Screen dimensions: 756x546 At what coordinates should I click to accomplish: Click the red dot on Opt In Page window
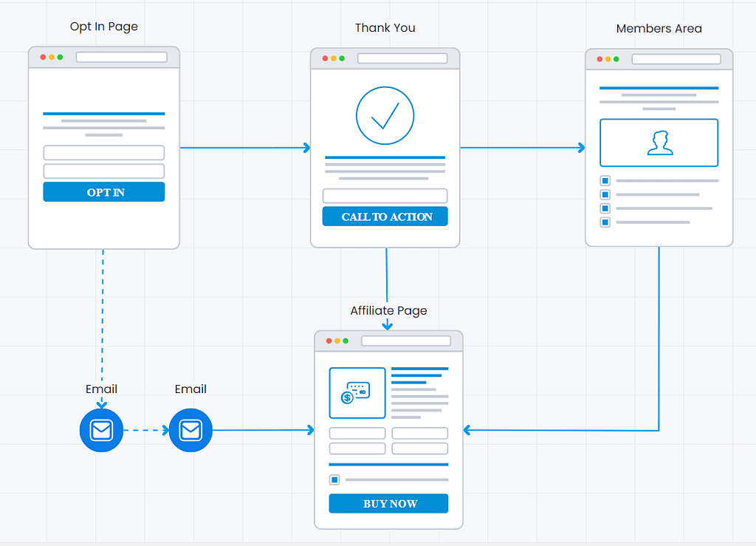43,58
